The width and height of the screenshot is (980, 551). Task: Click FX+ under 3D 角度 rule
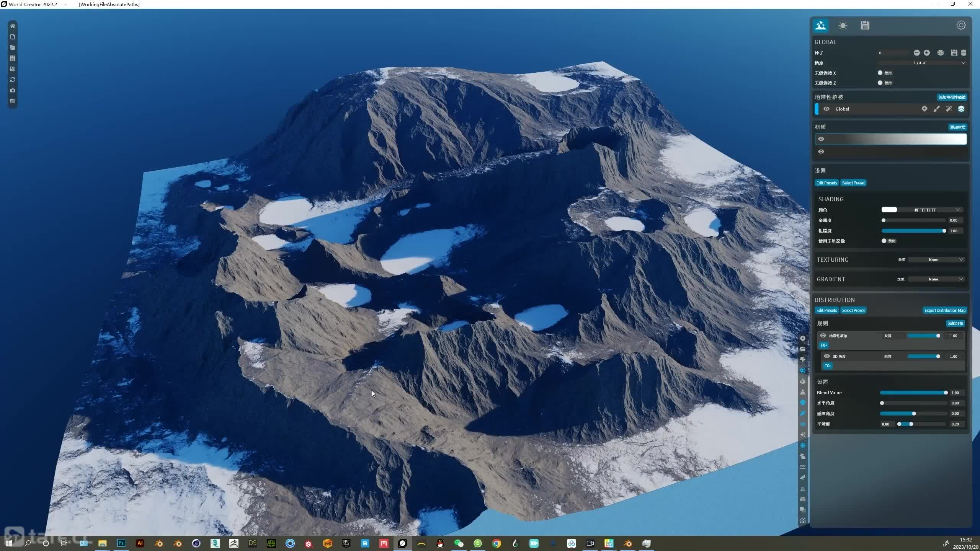coord(828,366)
